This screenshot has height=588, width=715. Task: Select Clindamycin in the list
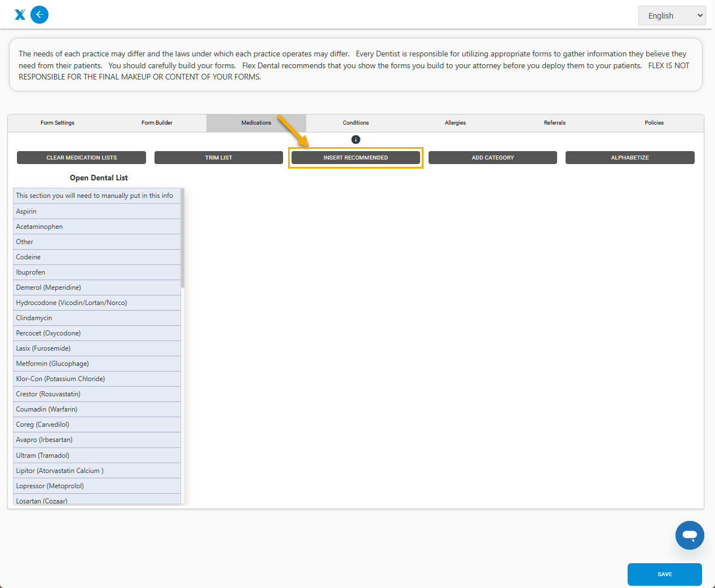pos(97,318)
